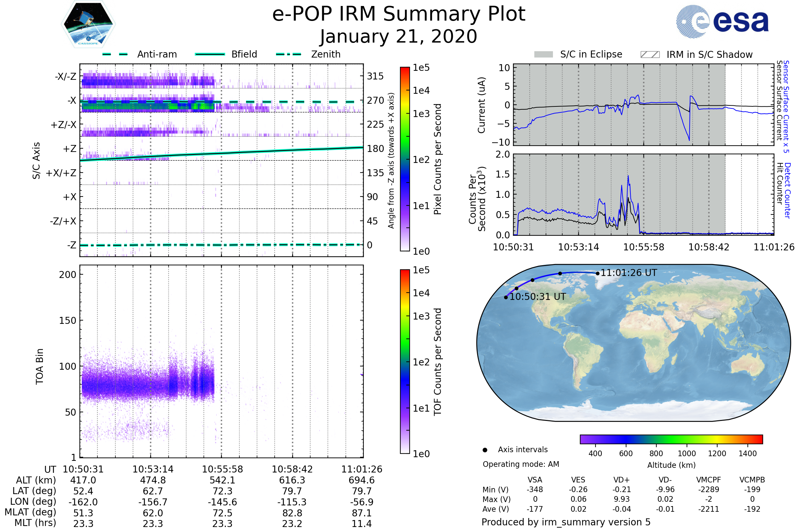Click the Operating mode: AM label
This screenshot has height=532, width=798.
click(x=521, y=464)
